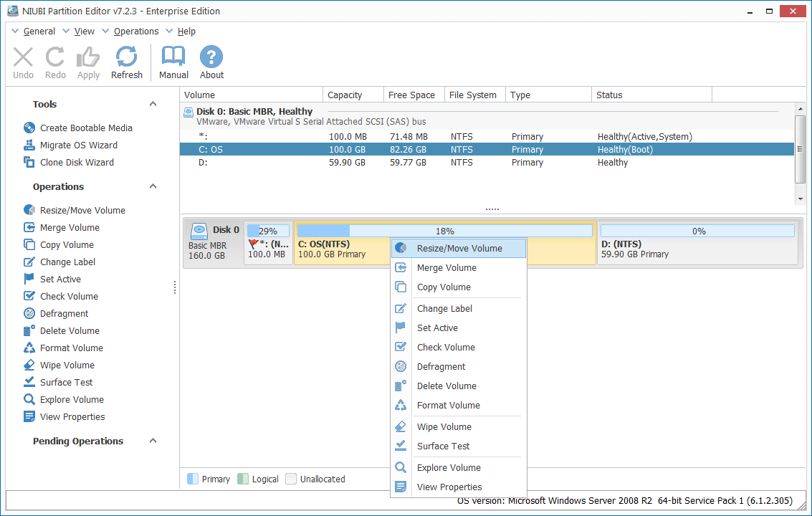Image resolution: width=812 pixels, height=516 pixels.
Task: Choose Defragment in context menu
Action: [459, 366]
